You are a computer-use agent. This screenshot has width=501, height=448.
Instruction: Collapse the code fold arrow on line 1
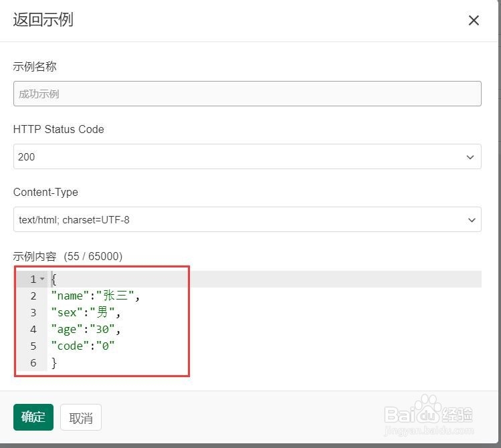pos(42,279)
